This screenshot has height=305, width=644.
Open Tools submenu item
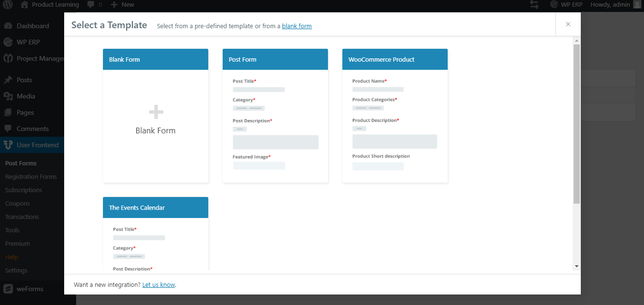(12, 230)
